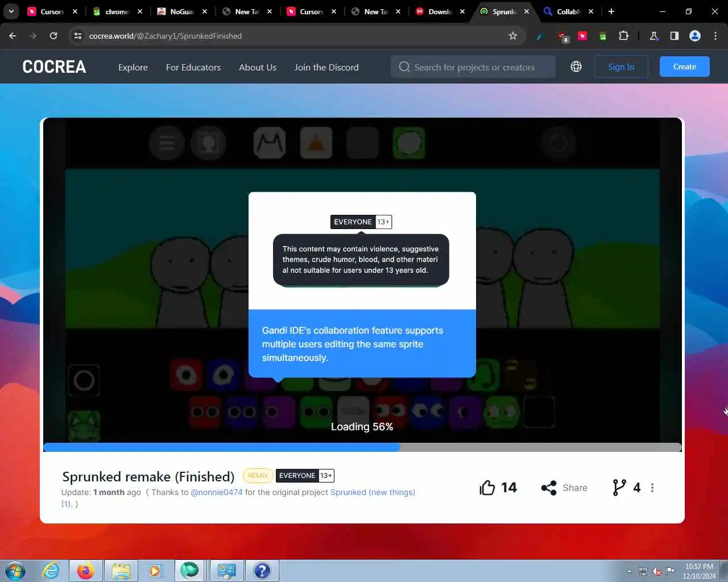Image resolution: width=728 pixels, height=582 pixels.
Task: Click the Share icon
Action: point(549,488)
